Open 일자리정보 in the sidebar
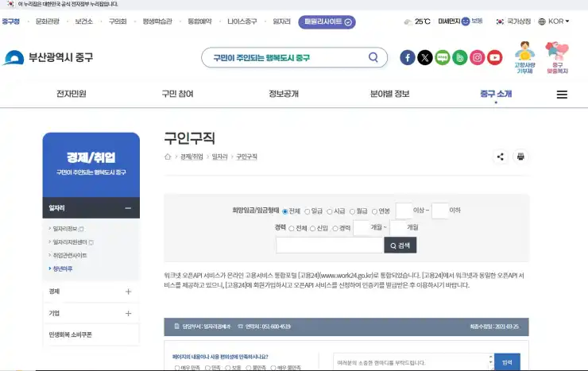 67,229
